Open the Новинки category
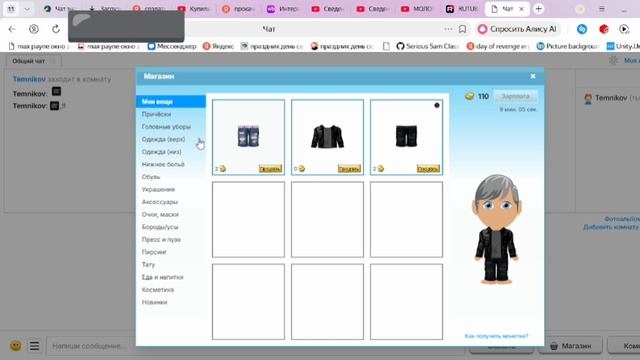 tap(154, 302)
